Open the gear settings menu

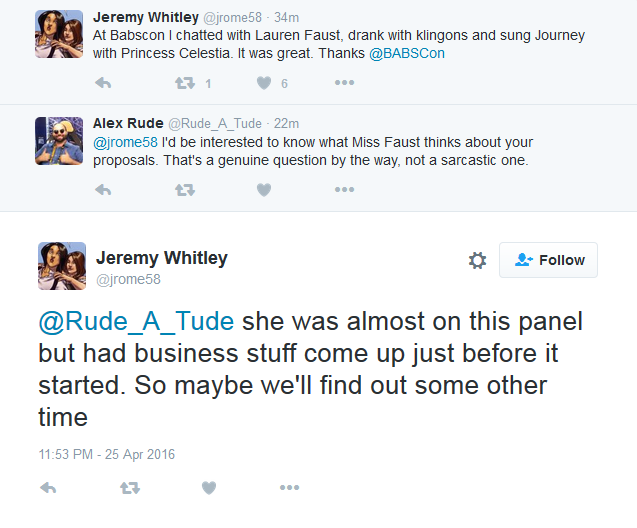[x=477, y=260]
